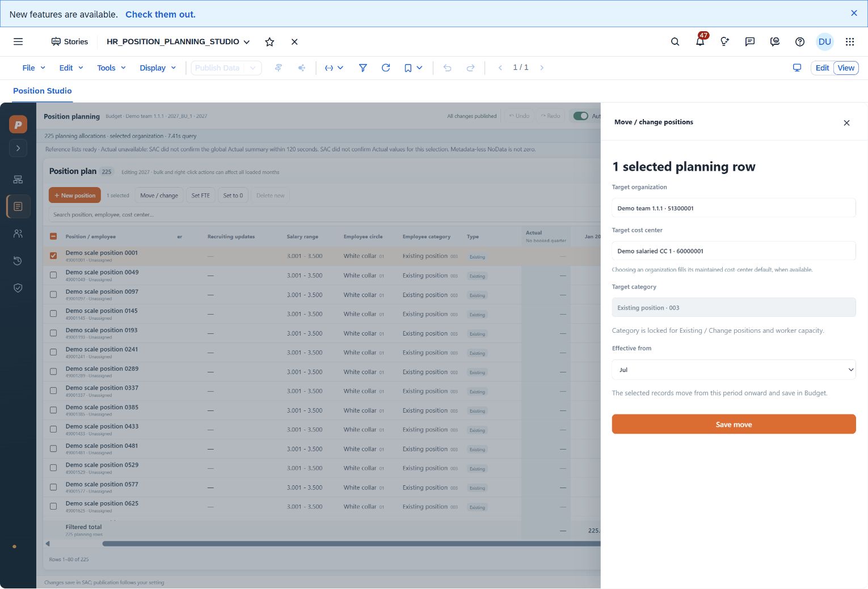Open the hamburger navigation menu

(x=18, y=41)
